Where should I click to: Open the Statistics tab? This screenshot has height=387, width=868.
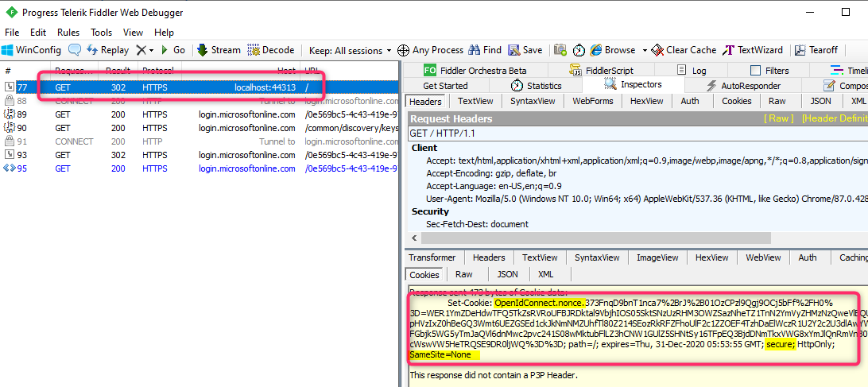(x=536, y=86)
